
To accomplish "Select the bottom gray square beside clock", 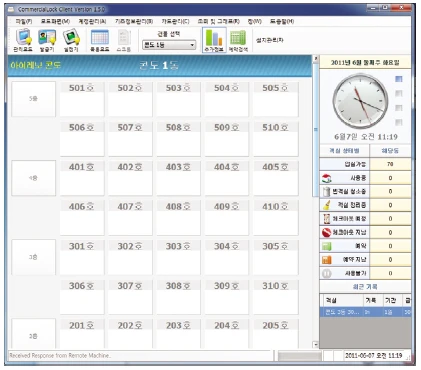I will point(399,122).
